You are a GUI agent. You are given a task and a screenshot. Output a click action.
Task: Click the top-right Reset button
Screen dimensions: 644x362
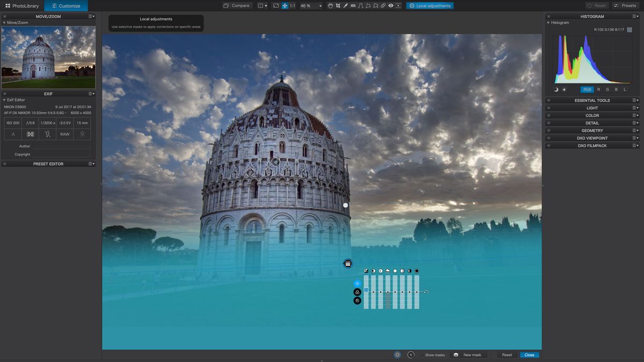(x=597, y=5)
